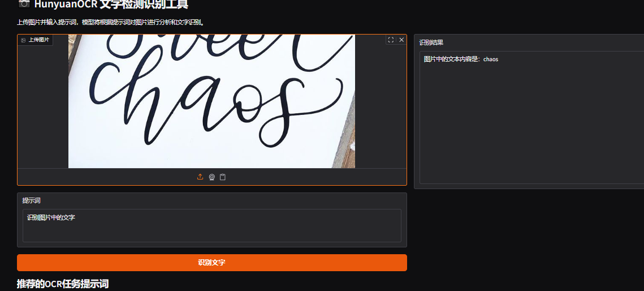Viewport: 644px width, 291px height.
Task: Click the 识别结果 panel label
Action: point(431,42)
